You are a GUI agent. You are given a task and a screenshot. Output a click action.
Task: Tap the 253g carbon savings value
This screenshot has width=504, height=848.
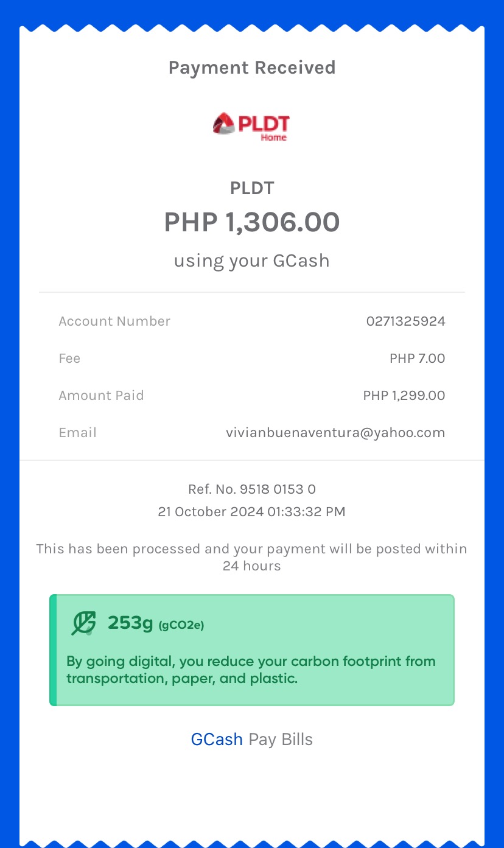pos(130,623)
